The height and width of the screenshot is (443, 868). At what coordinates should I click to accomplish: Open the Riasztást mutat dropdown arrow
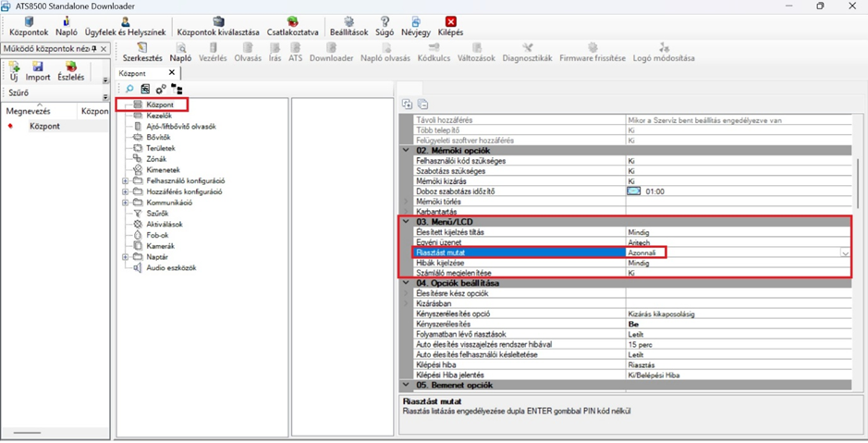[845, 253]
